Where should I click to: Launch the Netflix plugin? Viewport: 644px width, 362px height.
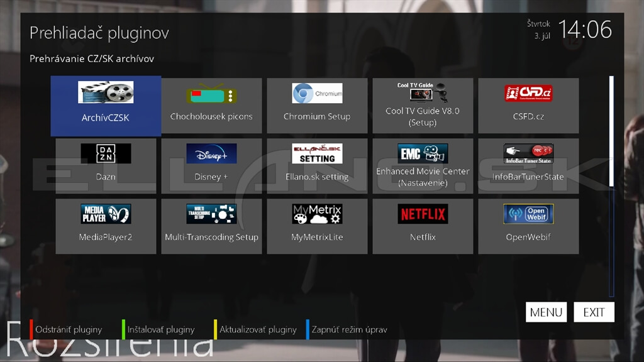click(423, 226)
